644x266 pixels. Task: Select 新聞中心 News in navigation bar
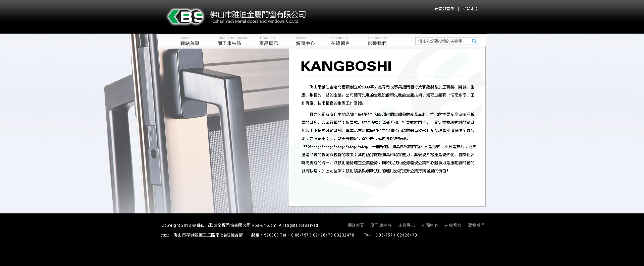click(x=305, y=41)
